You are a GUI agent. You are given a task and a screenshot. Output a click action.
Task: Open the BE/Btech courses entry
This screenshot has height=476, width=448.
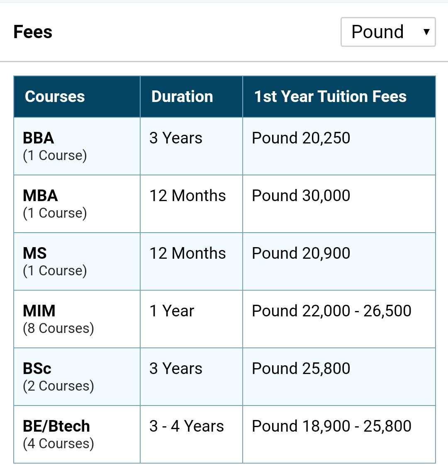(56, 426)
